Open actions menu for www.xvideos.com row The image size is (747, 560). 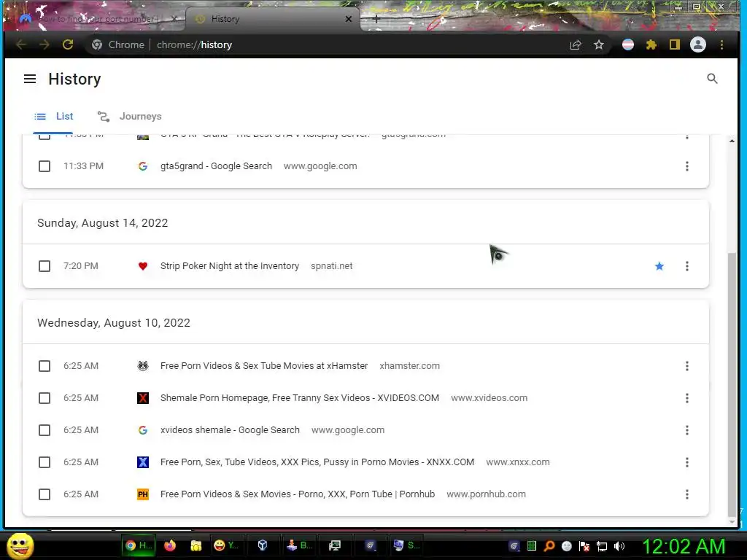coord(687,398)
